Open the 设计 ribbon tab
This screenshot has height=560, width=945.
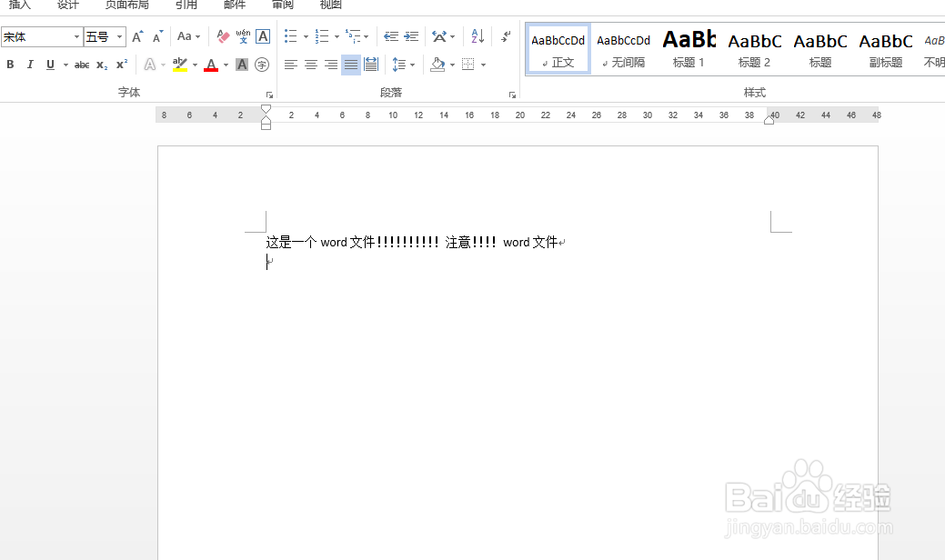pyautogui.click(x=68, y=5)
